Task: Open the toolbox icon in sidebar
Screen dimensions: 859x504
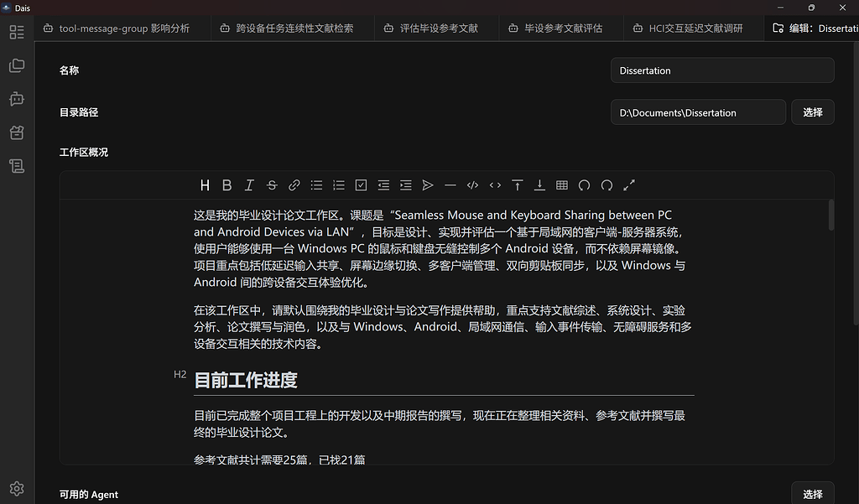Action: 17,132
